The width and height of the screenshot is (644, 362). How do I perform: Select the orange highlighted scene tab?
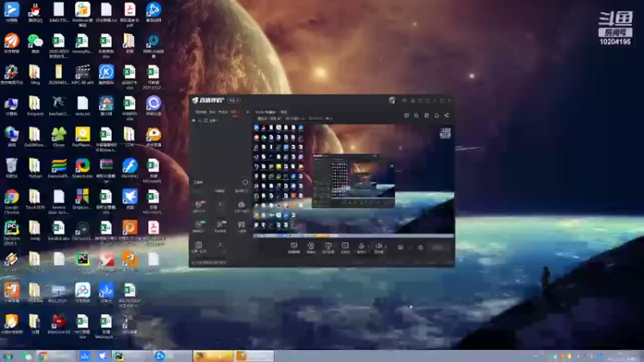point(234,112)
